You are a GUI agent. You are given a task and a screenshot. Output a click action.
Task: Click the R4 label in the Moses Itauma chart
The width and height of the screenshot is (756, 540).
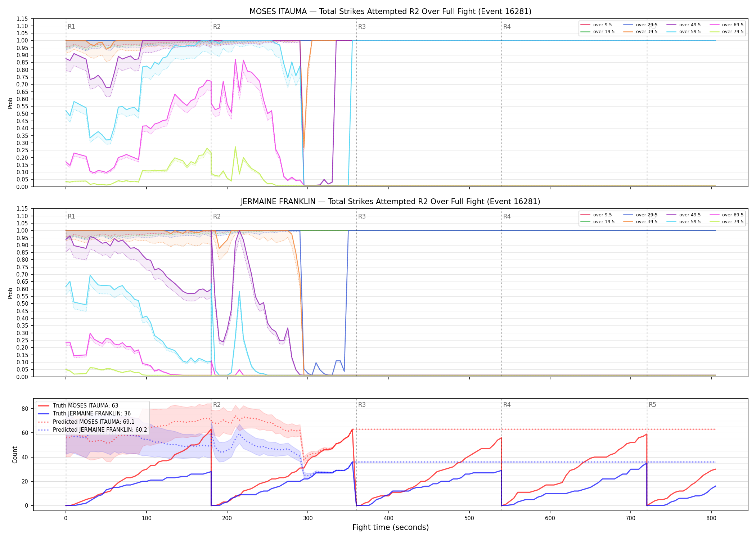pos(507,27)
